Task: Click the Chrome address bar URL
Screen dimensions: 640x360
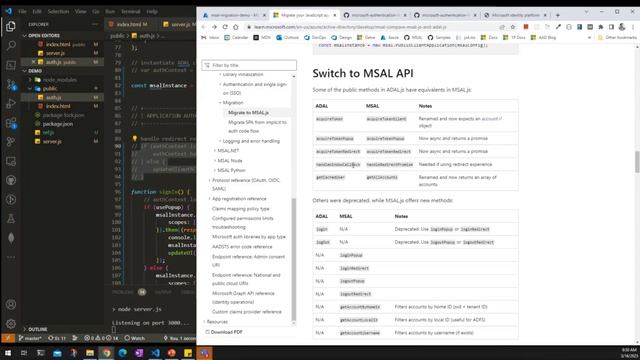Action: (350, 27)
